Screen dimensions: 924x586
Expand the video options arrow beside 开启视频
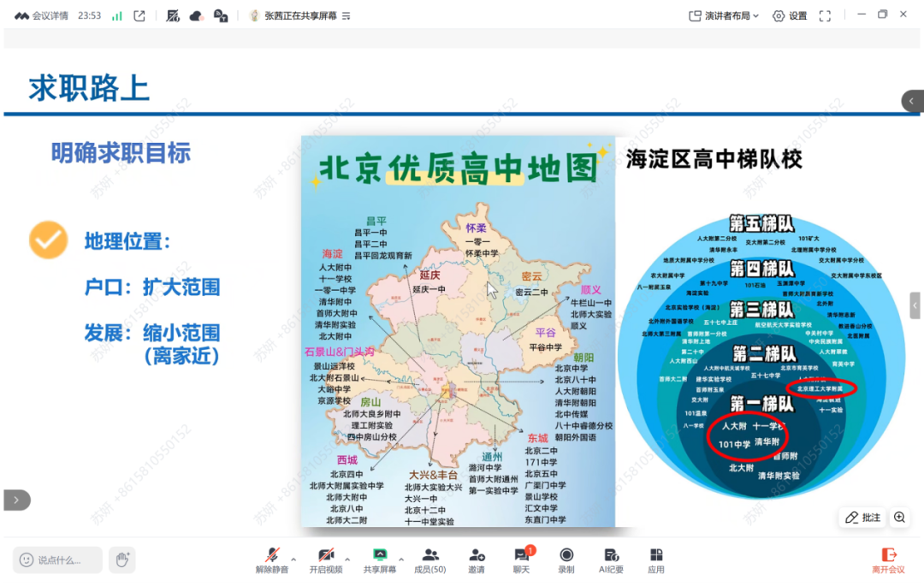click(x=347, y=559)
